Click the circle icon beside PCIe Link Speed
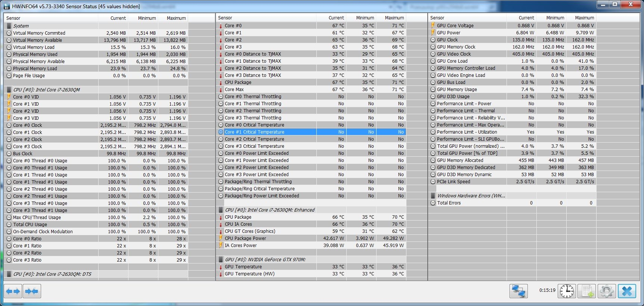Image resolution: width=644 pixels, height=306 pixels. (433, 182)
